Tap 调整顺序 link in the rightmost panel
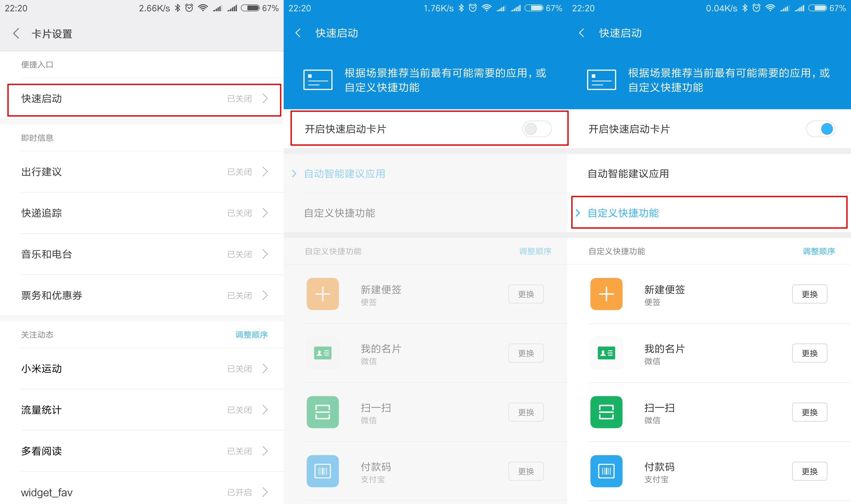This screenshot has height=504, width=851. [818, 251]
